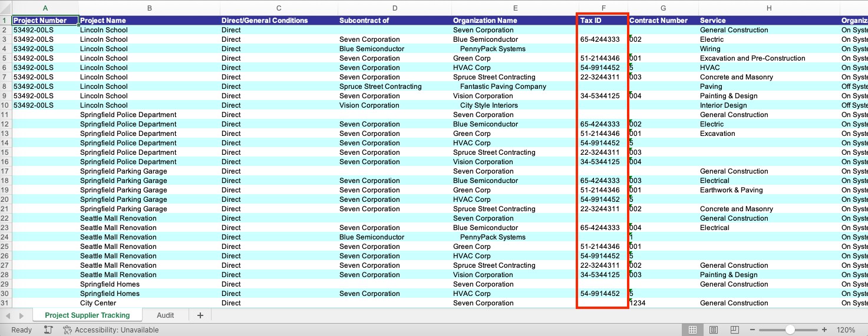Select column H header

769,8
